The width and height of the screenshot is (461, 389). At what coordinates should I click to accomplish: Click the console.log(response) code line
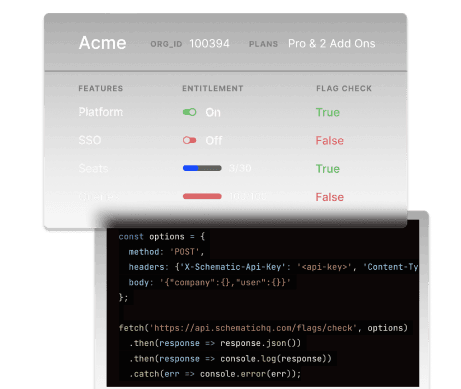click(x=230, y=359)
